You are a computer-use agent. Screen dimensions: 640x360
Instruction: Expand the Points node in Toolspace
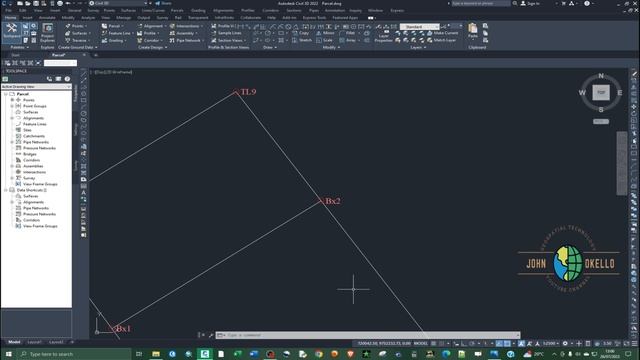coord(12,100)
